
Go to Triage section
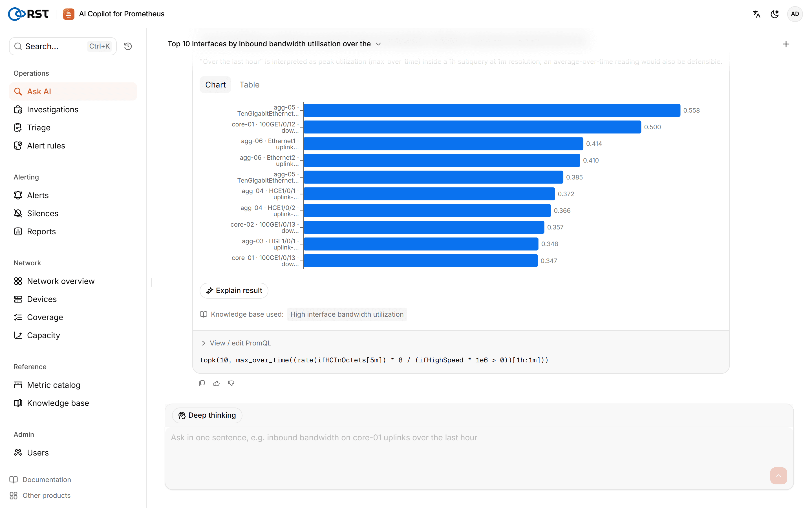point(73,128)
